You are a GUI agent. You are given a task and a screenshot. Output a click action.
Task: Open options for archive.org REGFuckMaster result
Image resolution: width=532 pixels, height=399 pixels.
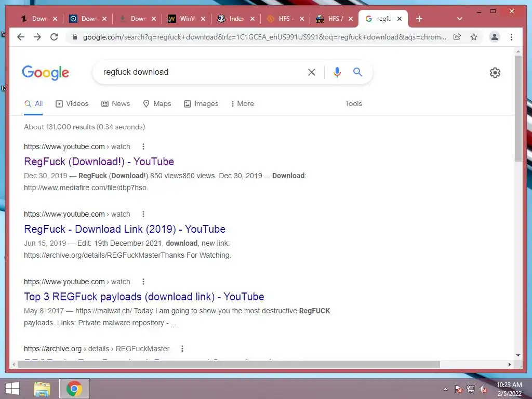click(182, 349)
